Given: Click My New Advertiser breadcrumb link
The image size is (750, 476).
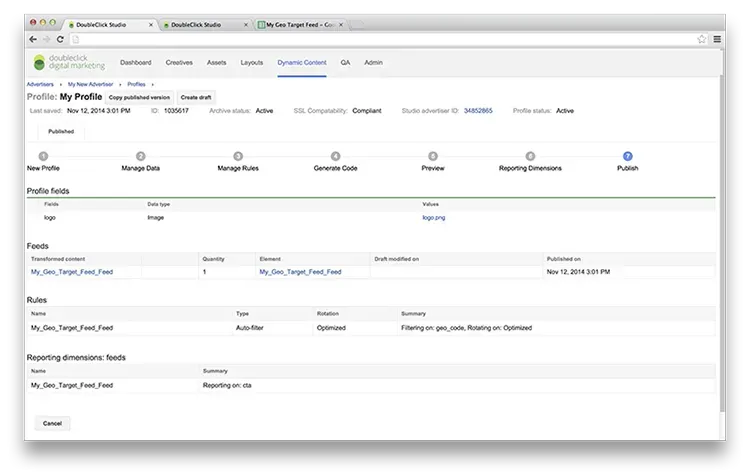Looking at the screenshot, I should tap(91, 85).
